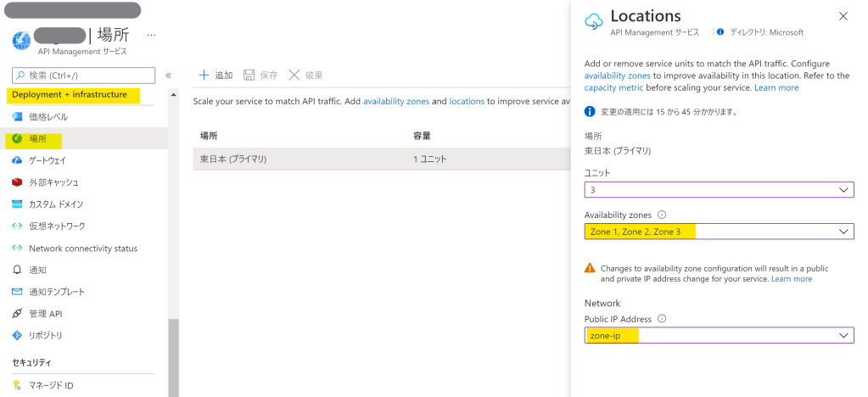868x397 pixels.
Task: Open Network connectivity status menu item
Action: [82, 249]
